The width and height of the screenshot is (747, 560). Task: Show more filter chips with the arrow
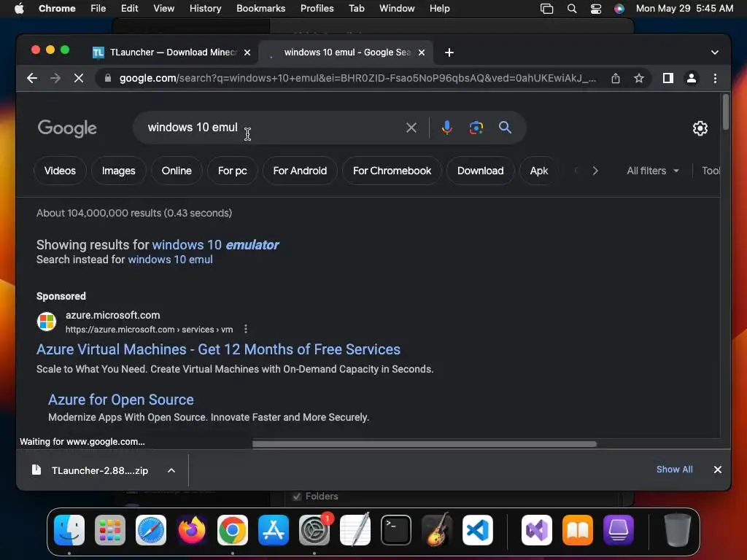click(595, 171)
